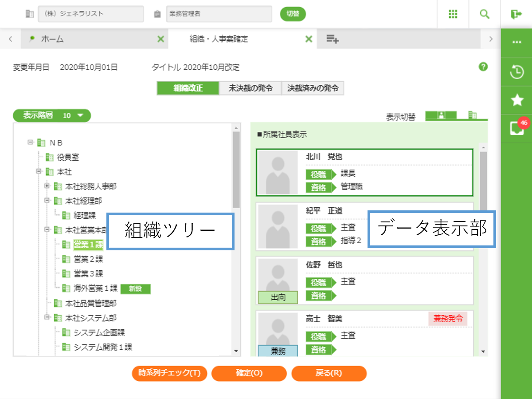Click the 時系列チェック(T) button
This screenshot has width=532, height=399.
pyautogui.click(x=169, y=373)
